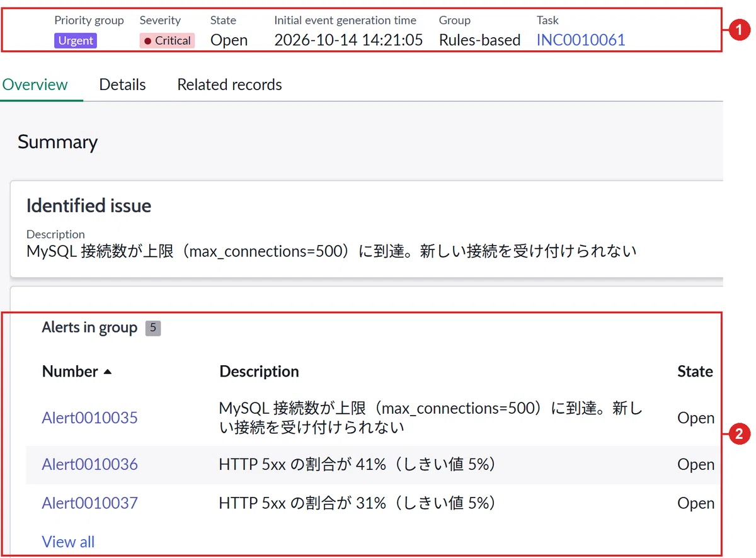Click the alerts count badge 5
This screenshot has height=558, width=756.
[153, 328]
